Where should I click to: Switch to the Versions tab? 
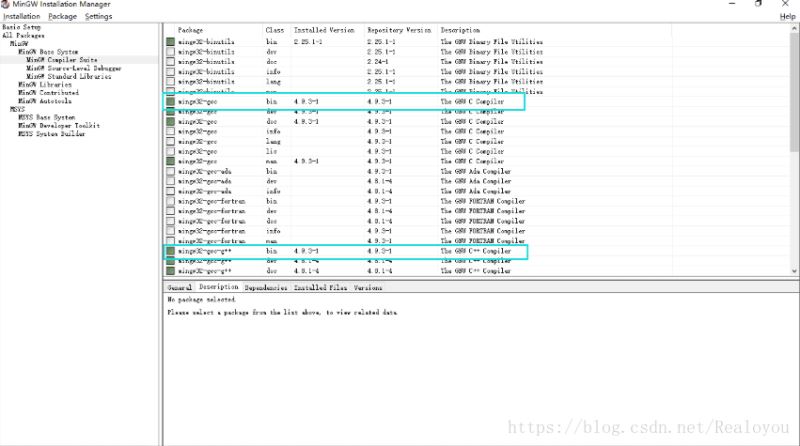tap(368, 288)
